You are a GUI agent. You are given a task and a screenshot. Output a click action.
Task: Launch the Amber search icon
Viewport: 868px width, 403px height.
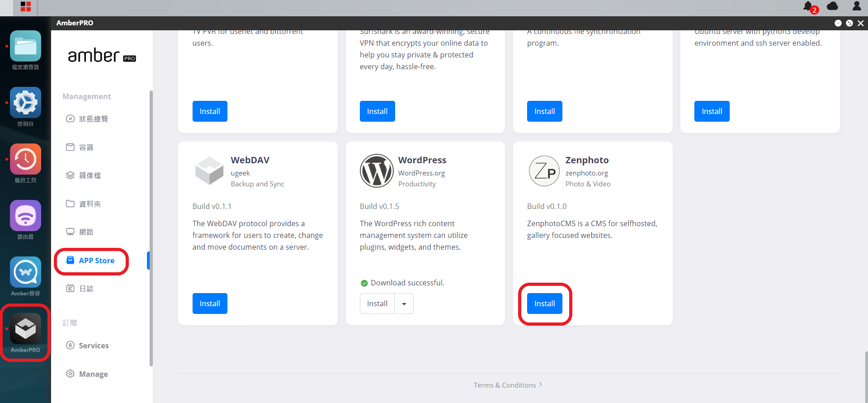coord(25,272)
